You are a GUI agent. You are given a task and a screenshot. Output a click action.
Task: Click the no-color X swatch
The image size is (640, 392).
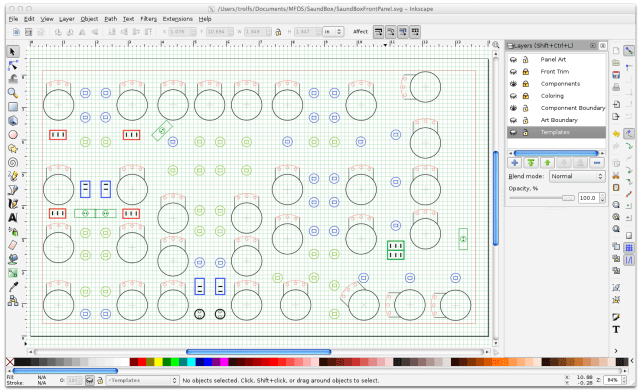[x=10, y=362]
